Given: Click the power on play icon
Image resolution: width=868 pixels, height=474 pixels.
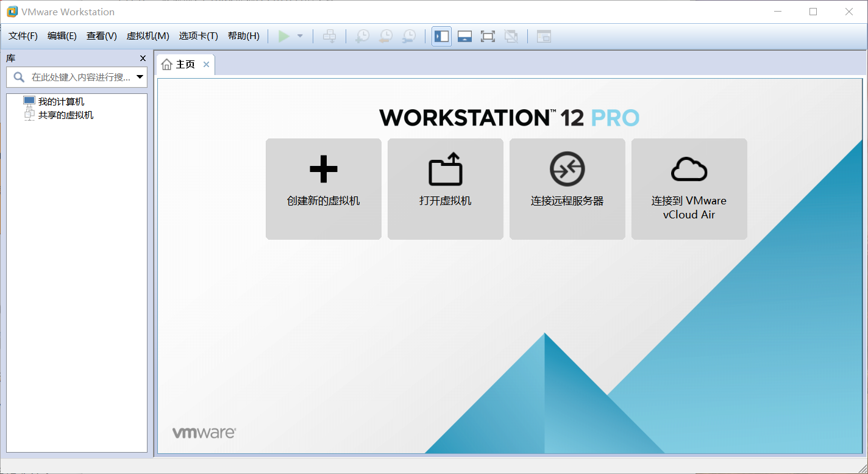Looking at the screenshot, I should [x=283, y=36].
